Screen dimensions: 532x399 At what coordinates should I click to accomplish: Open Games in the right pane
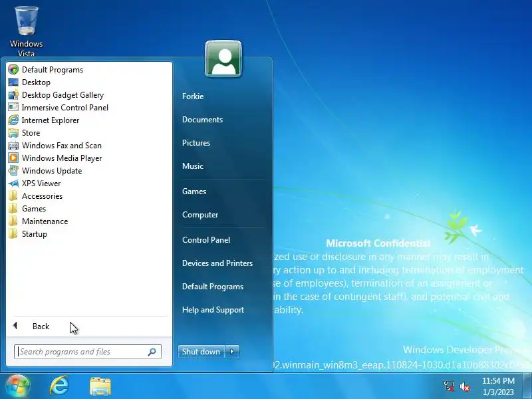click(x=194, y=192)
